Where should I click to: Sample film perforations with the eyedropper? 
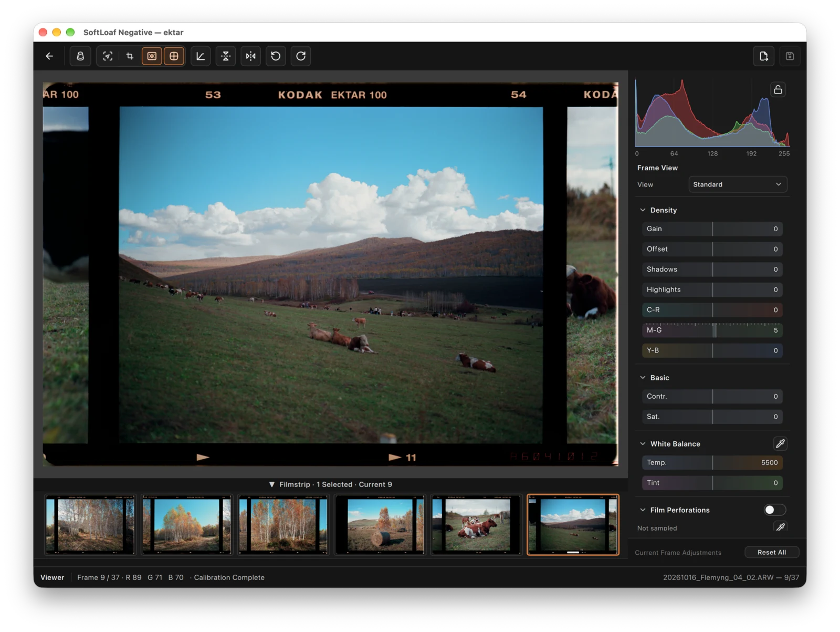(x=781, y=527)
